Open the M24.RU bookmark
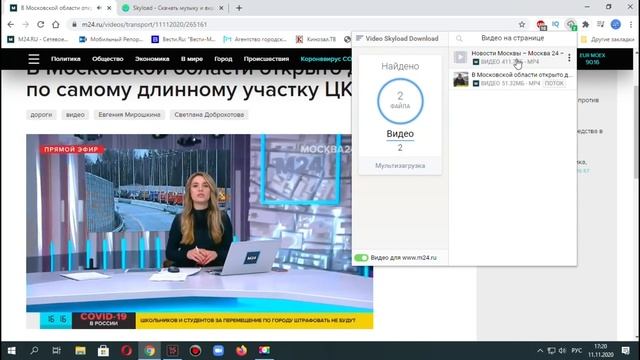 (x=38, y=39)
